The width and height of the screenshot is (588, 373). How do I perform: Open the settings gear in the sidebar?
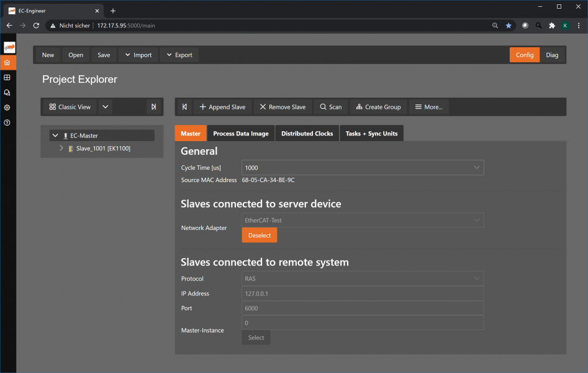pos(7,108)
